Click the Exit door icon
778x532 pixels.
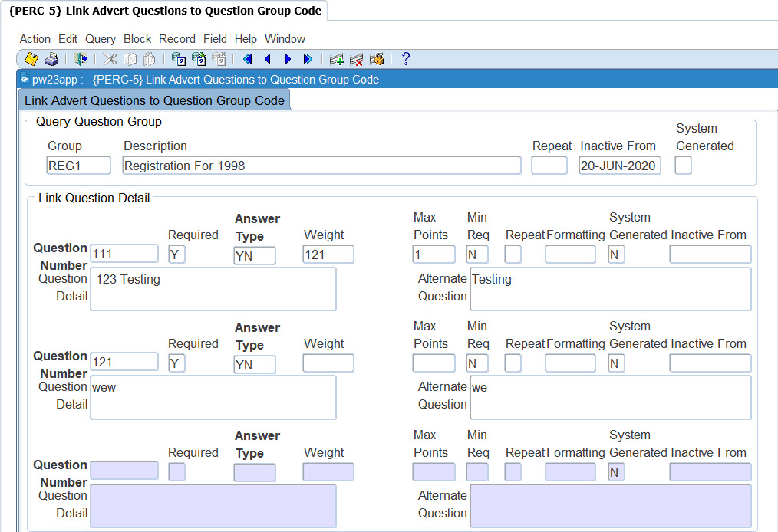(81, 59)
